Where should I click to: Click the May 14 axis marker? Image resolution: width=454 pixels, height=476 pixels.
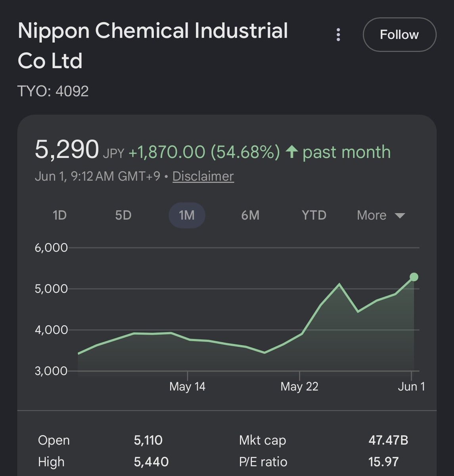[187, 386]
